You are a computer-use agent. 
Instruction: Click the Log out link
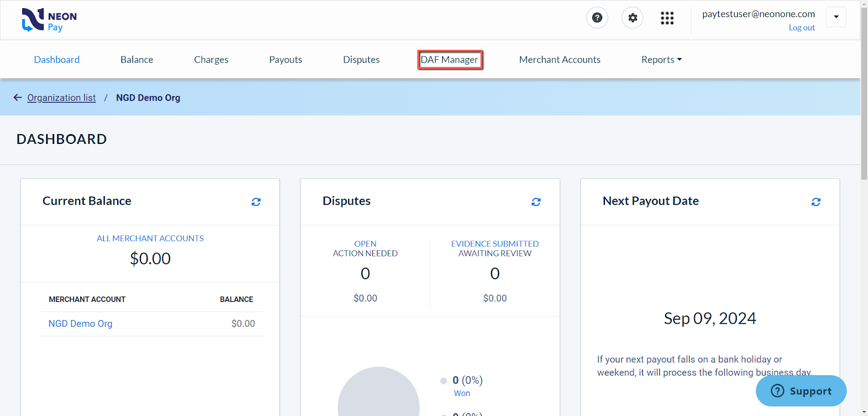802,28
